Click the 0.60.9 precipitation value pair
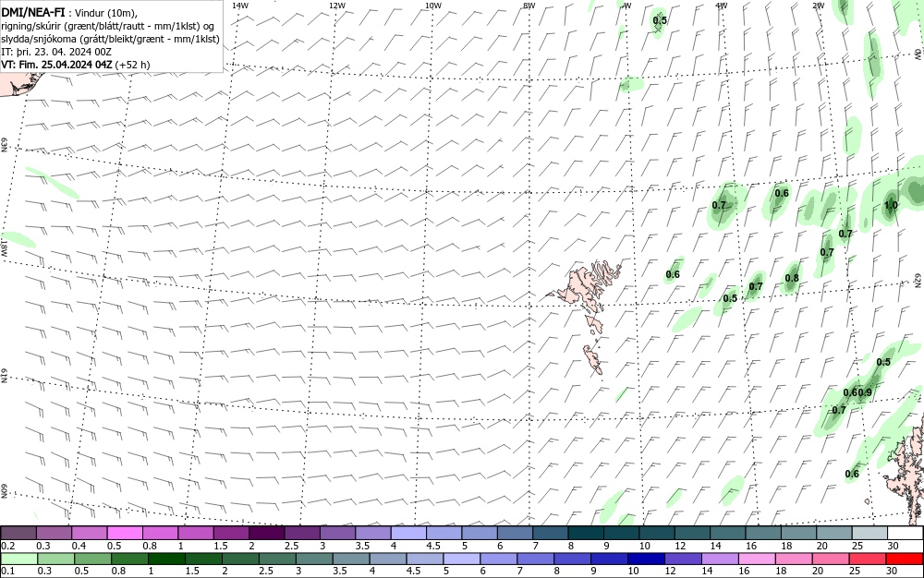924x578 pixels. pyautogui.click(x=857, y=392)
